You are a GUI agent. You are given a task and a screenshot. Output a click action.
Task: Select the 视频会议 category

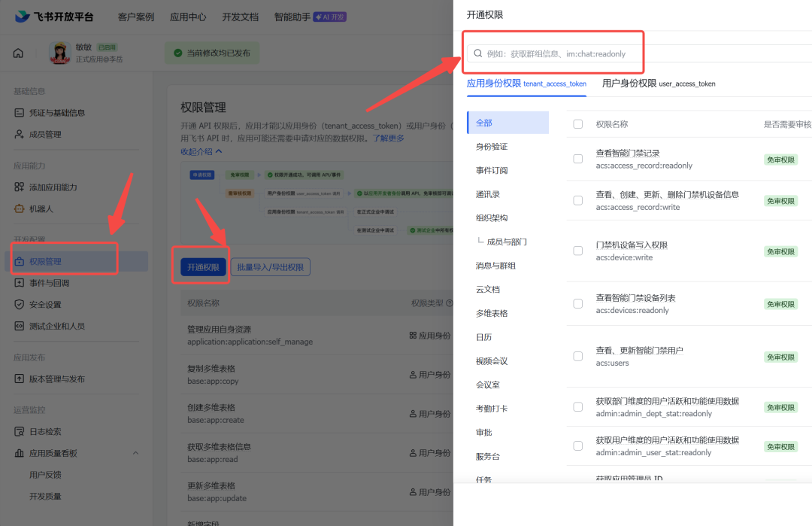(492, 361)
